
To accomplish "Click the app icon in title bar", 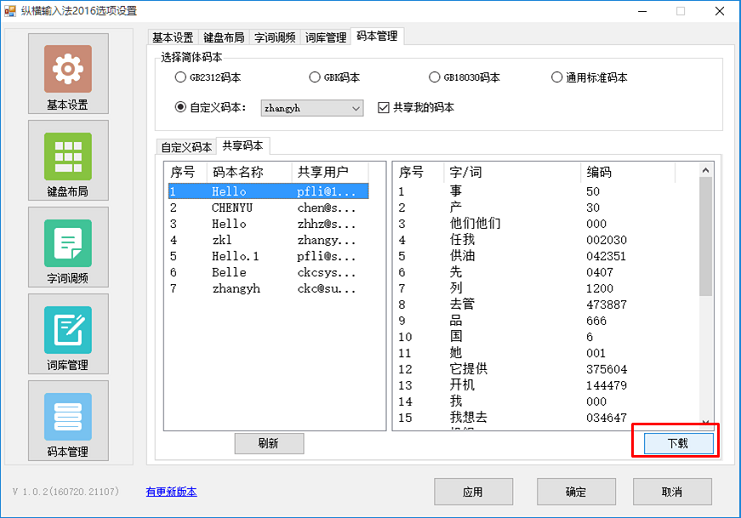I will tap(10, 11).
